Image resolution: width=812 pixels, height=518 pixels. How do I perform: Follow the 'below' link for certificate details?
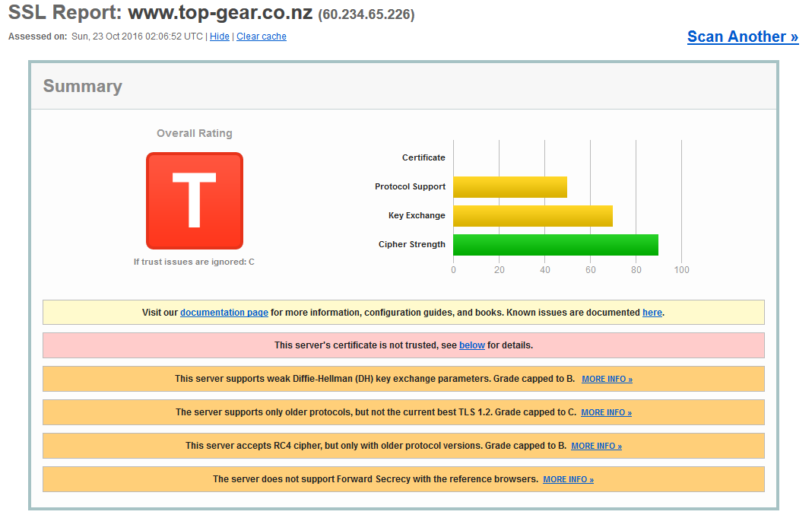click(x=472, y=345)
